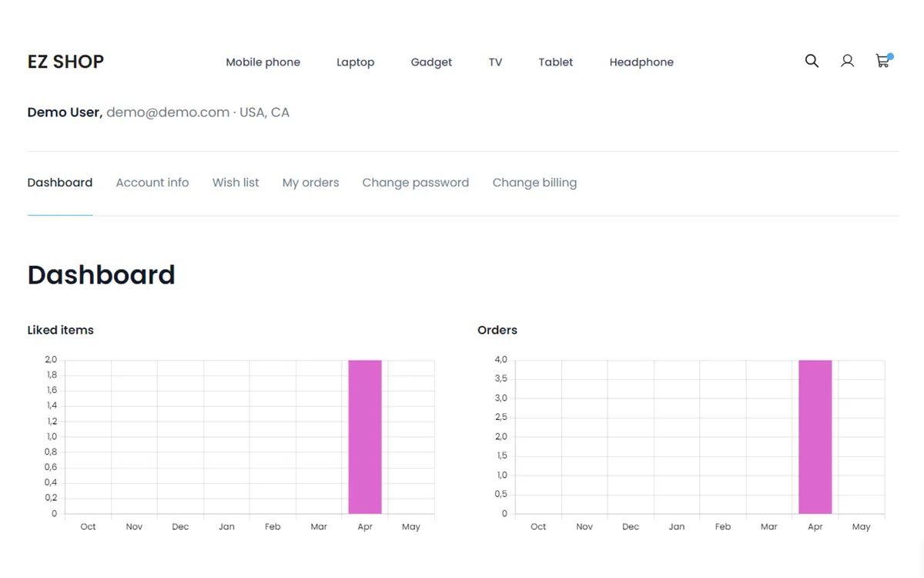Click Jan label in Liked items chart

coord(226,527)
